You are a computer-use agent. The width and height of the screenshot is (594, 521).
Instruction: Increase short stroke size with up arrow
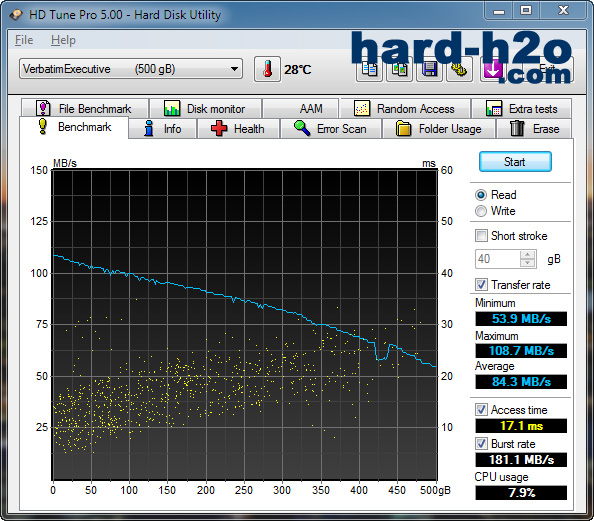click(x=528, y=255)
